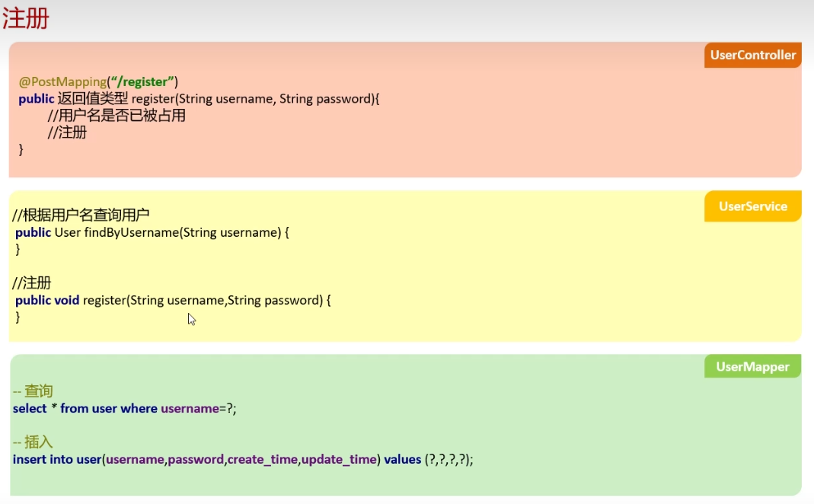Click the UserService label badge
814x504 pixels.
click(753, 206)
